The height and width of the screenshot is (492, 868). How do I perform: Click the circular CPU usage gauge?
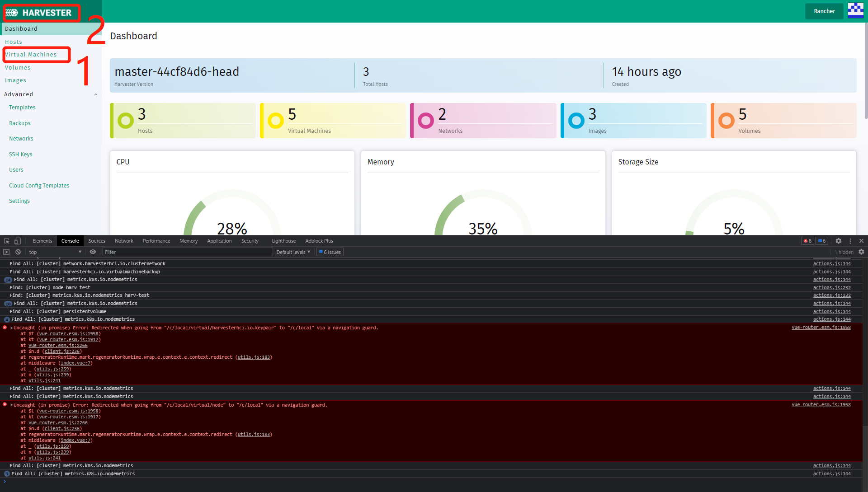click(x=232, y=228)
